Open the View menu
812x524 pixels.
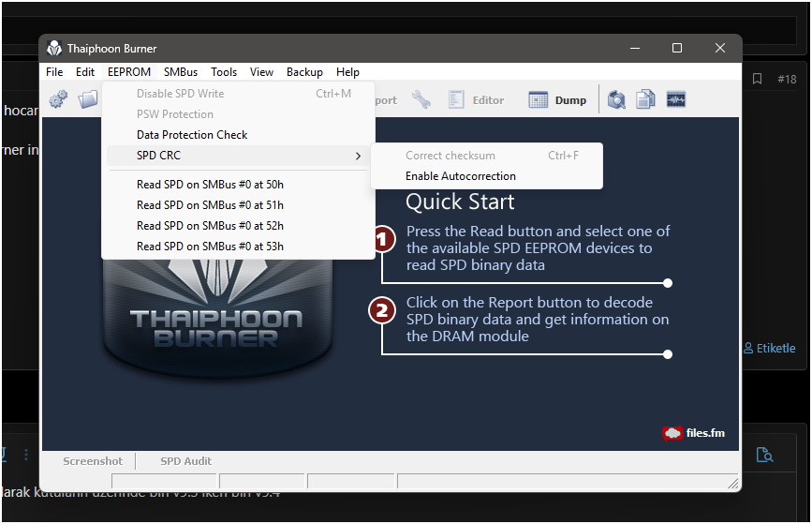coord(261,72)
